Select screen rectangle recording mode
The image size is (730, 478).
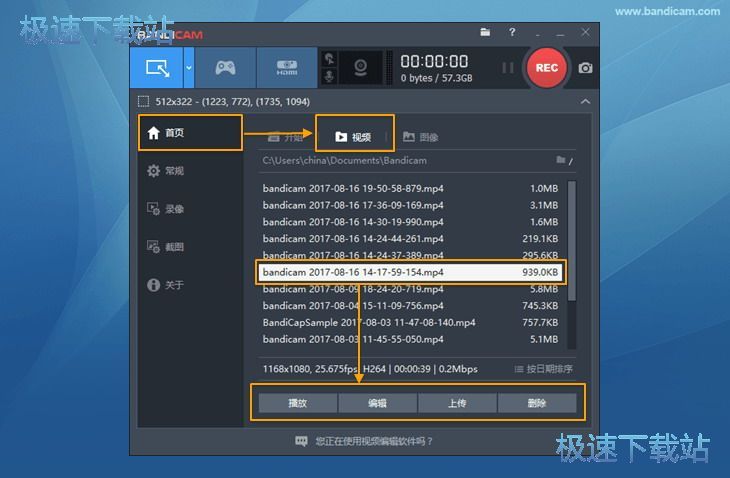tap(156, 68)
